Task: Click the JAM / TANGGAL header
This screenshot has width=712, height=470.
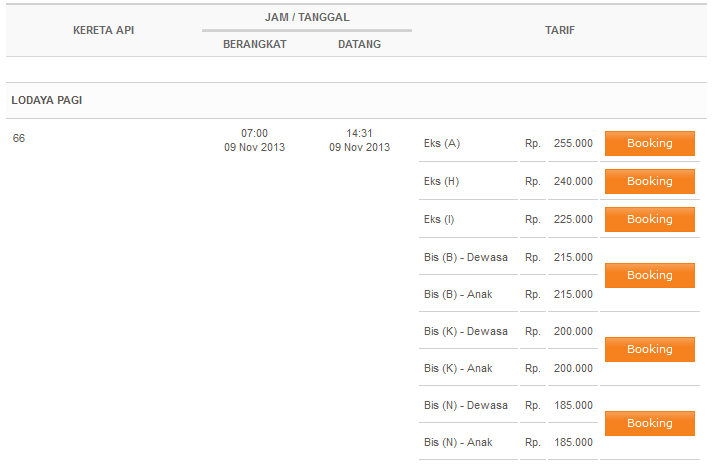Action: (307, 17)
